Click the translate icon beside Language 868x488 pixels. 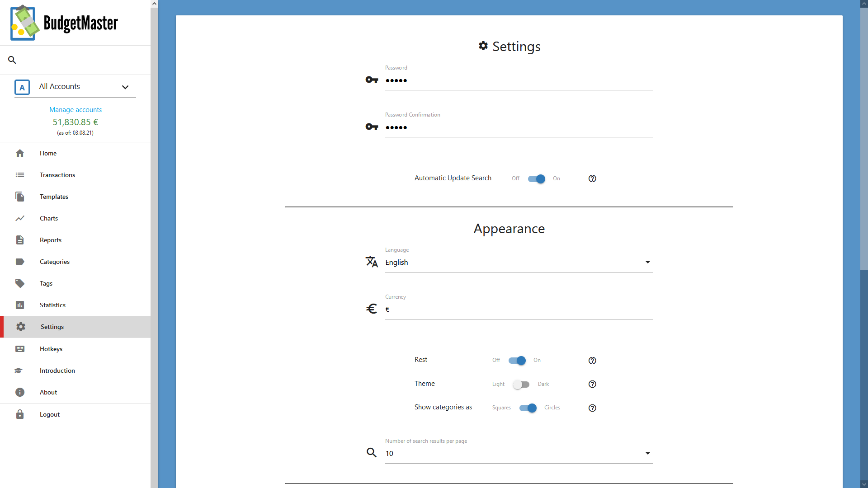372,262
